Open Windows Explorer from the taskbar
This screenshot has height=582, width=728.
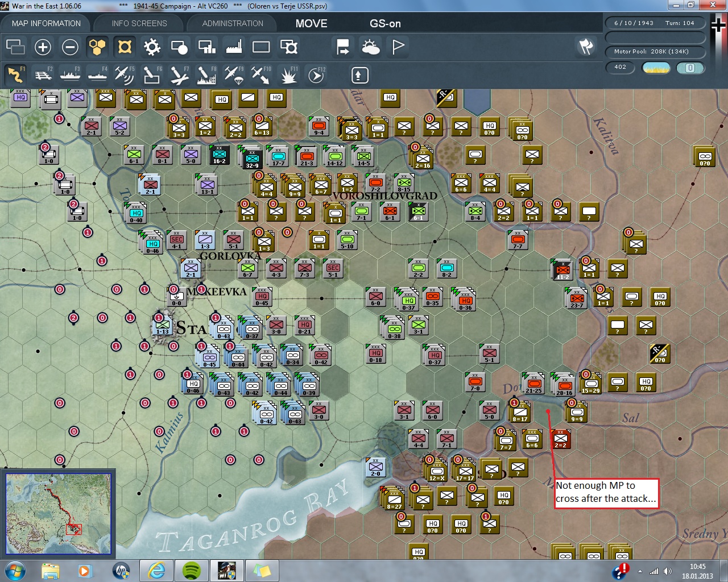pos(51,571)
